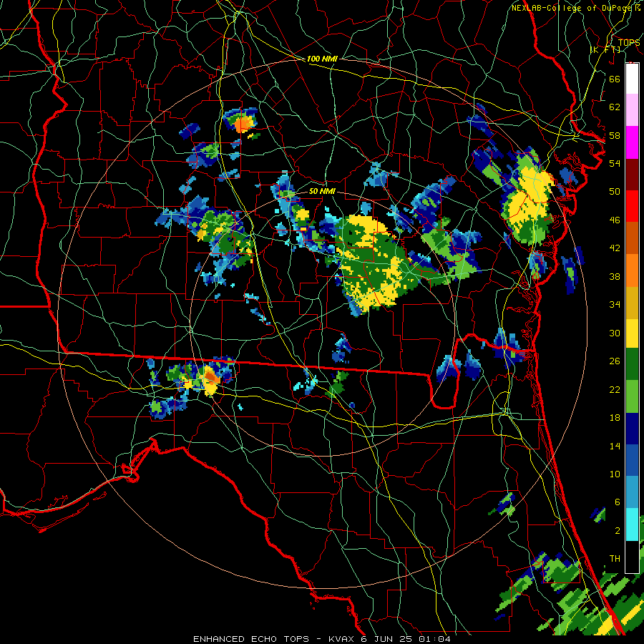Click the 14 value on the legend
This screenshot has width=644, height=644.
[615, 446]
